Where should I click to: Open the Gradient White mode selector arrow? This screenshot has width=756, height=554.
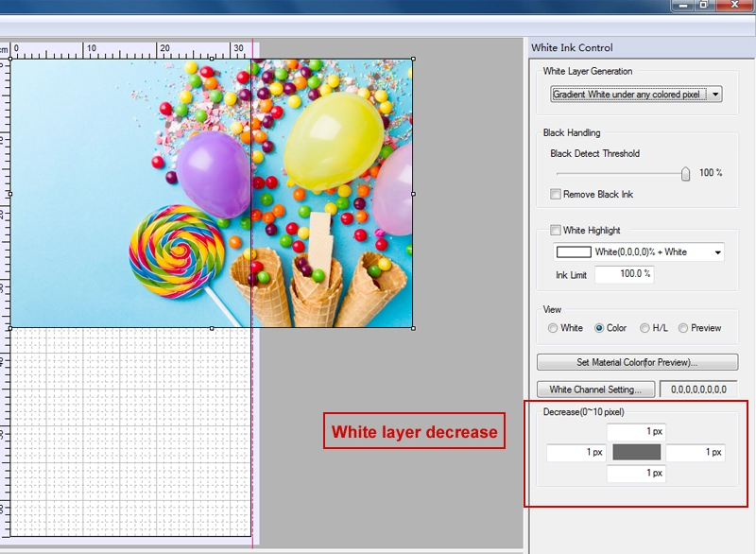click(x=715, y=94)
